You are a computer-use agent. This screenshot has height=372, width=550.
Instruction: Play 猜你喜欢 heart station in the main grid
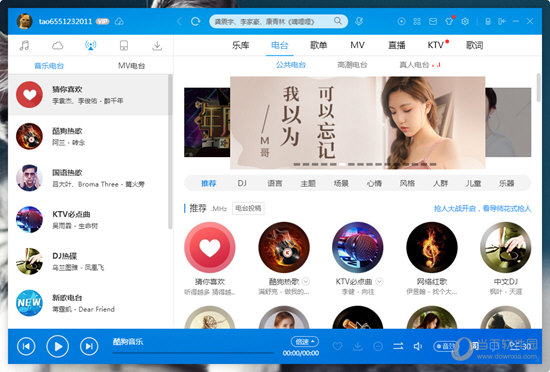(x=210, y=247)
